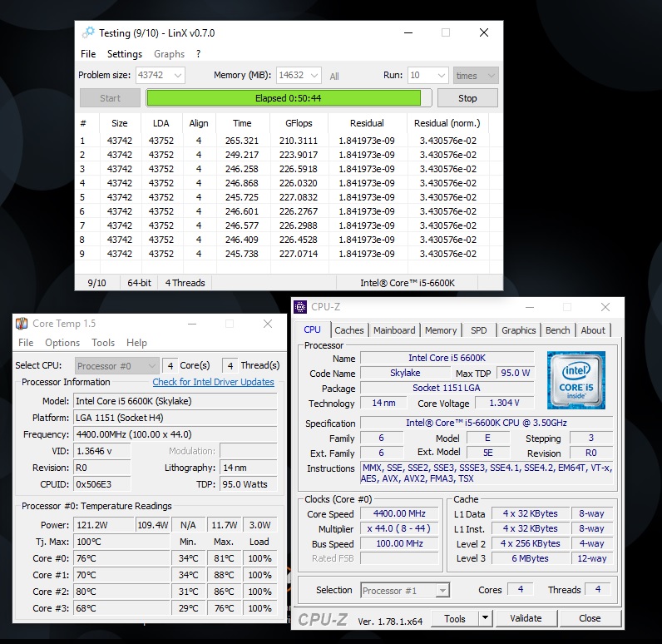Click the Power reading 121.2W
This screenshot has height=644, width=662.
click(x=104, y=525)
